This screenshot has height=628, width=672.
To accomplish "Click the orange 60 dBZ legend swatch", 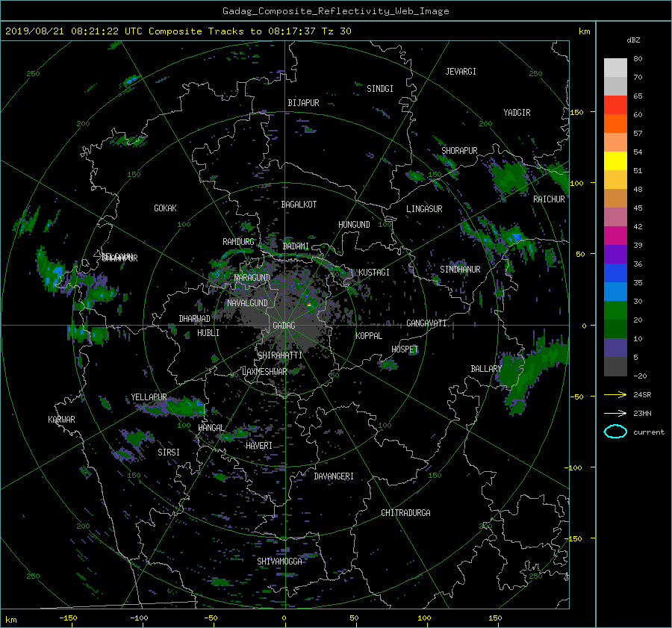I will (615, 123).
